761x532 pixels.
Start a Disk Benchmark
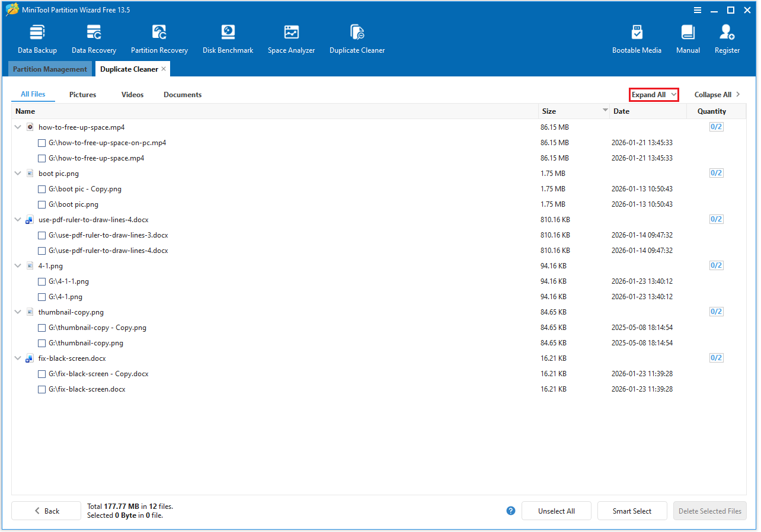228,37
